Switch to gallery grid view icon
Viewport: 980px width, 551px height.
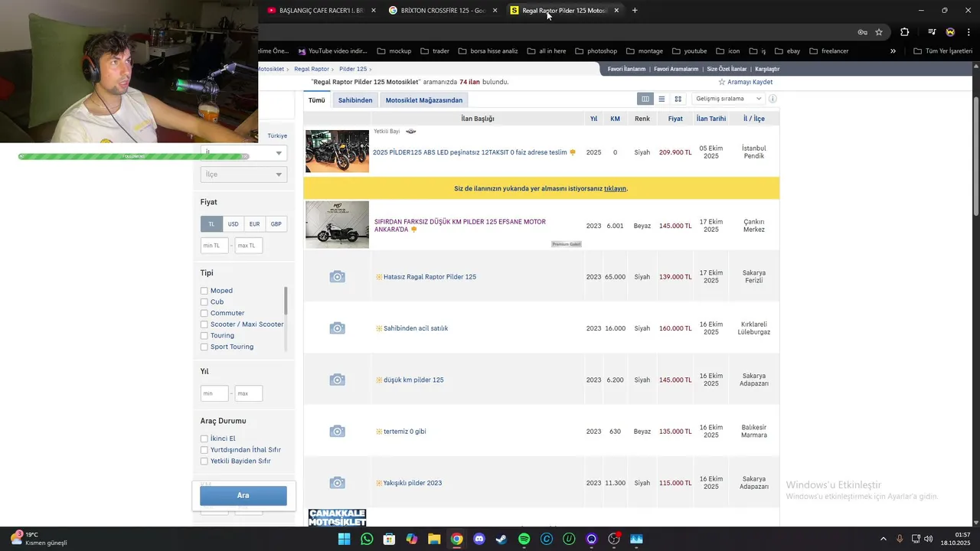[x=678, y=99]
